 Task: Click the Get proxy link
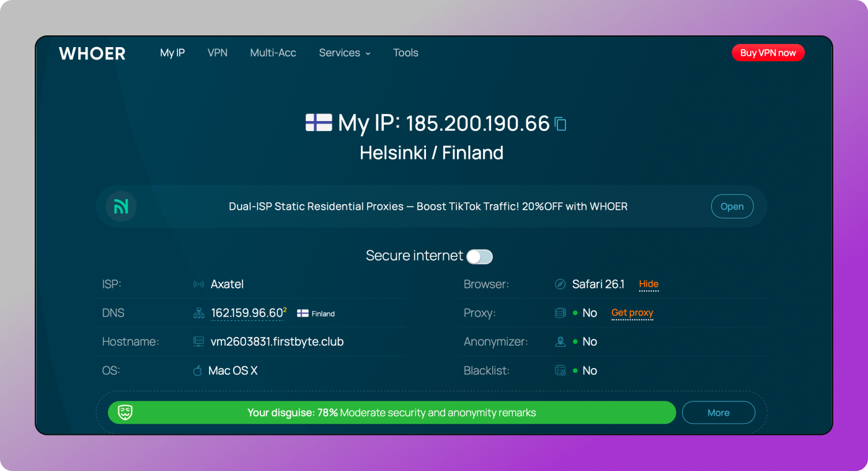point(632,313)
